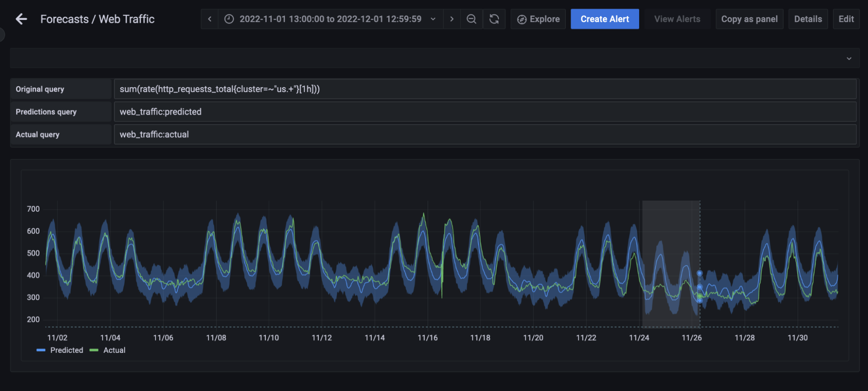The width and height of the screenshot is (868, 391).
Task: Zoom out the time range
Action: 471,19
